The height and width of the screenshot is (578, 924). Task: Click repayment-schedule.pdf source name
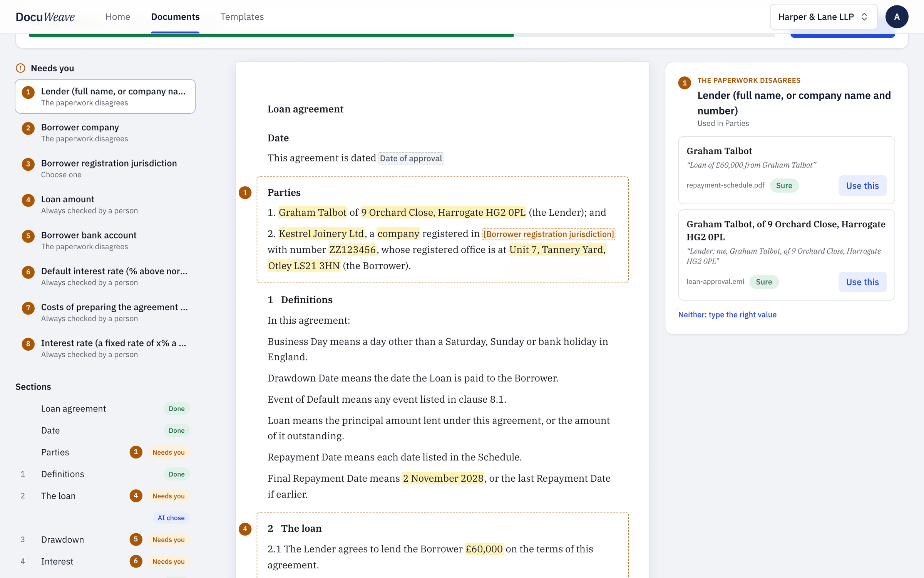pos(725,185)
